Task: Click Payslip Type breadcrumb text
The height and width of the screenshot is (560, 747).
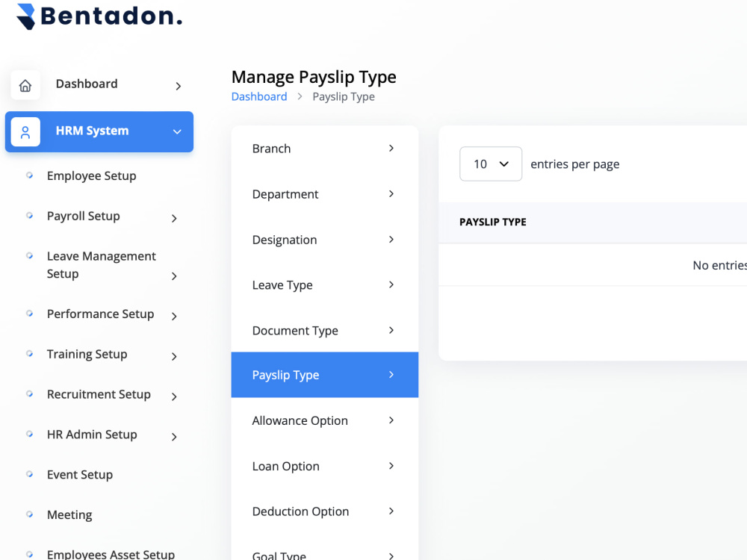Action: [x=344, y=96]
